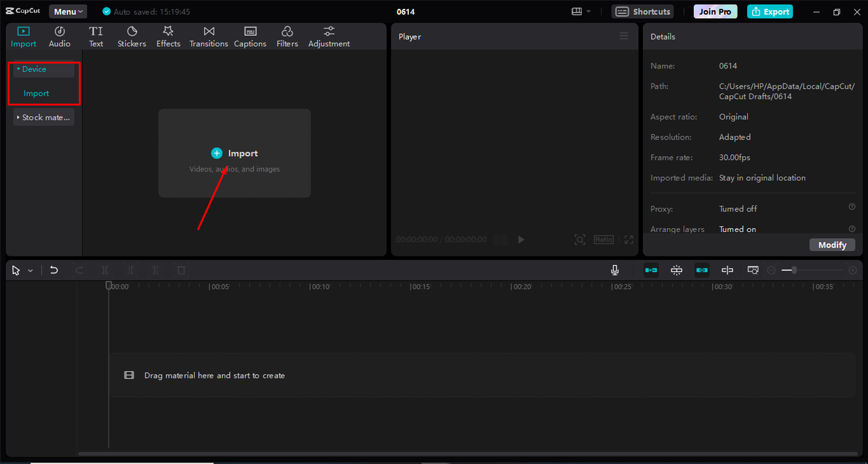Viewport: 868px width, 464px height.
Task: Click the Export button
Action: 770,12
